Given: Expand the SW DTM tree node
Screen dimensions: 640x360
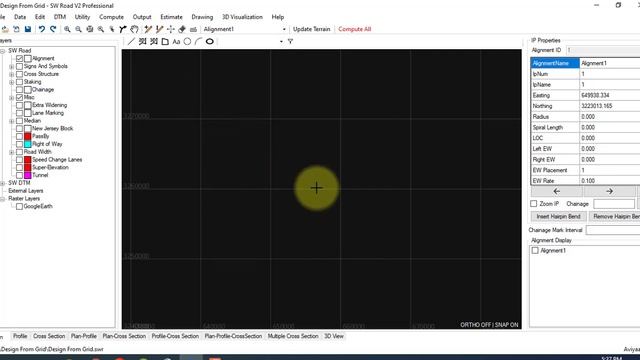Looking at the screenshot, I should click(2, 183).
